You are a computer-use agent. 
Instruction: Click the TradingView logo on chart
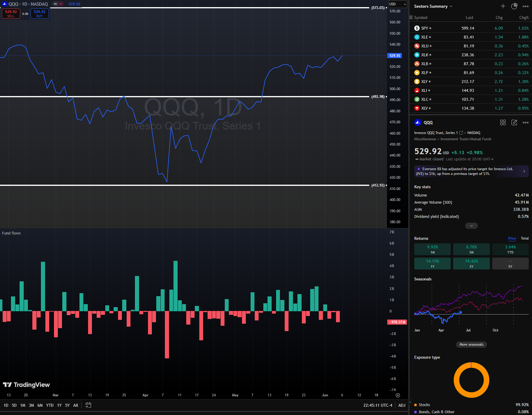click(26, 385)
